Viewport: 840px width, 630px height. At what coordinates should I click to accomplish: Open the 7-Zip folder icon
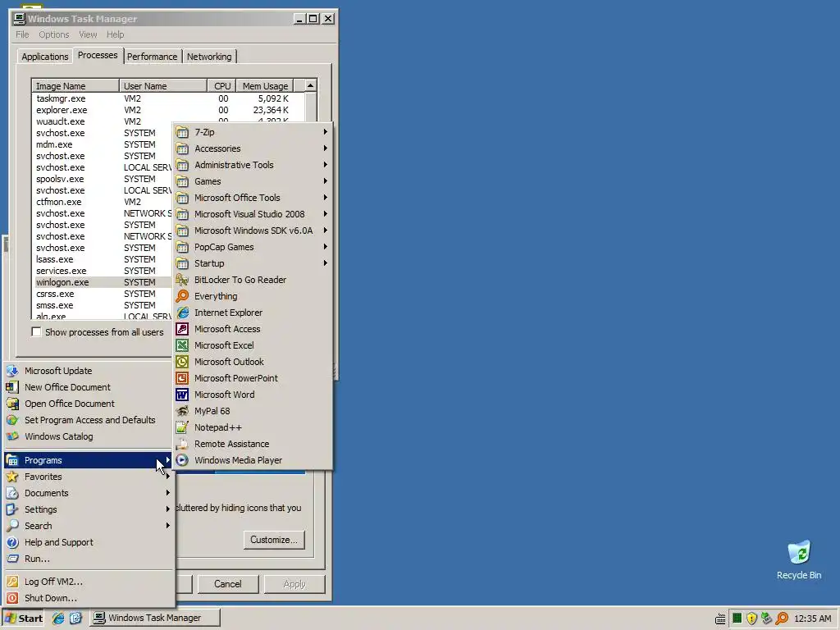[x=183, y=132]
